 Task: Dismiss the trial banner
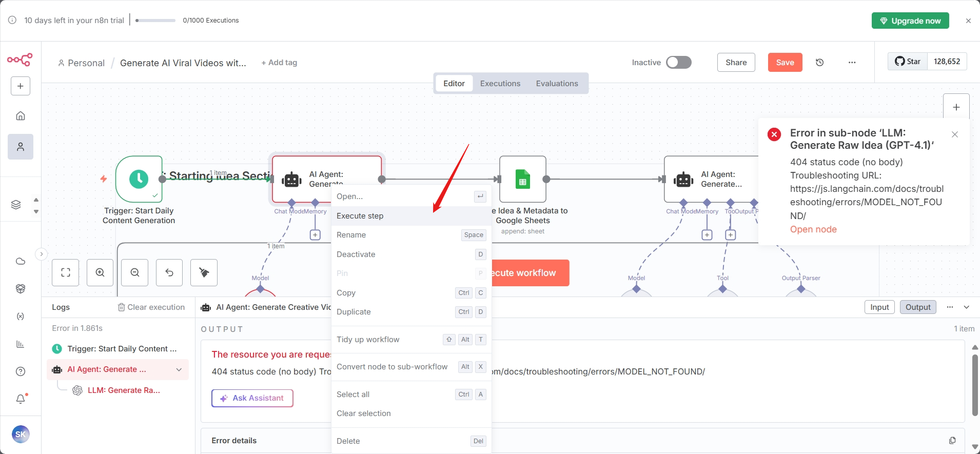tap(968, 21)
